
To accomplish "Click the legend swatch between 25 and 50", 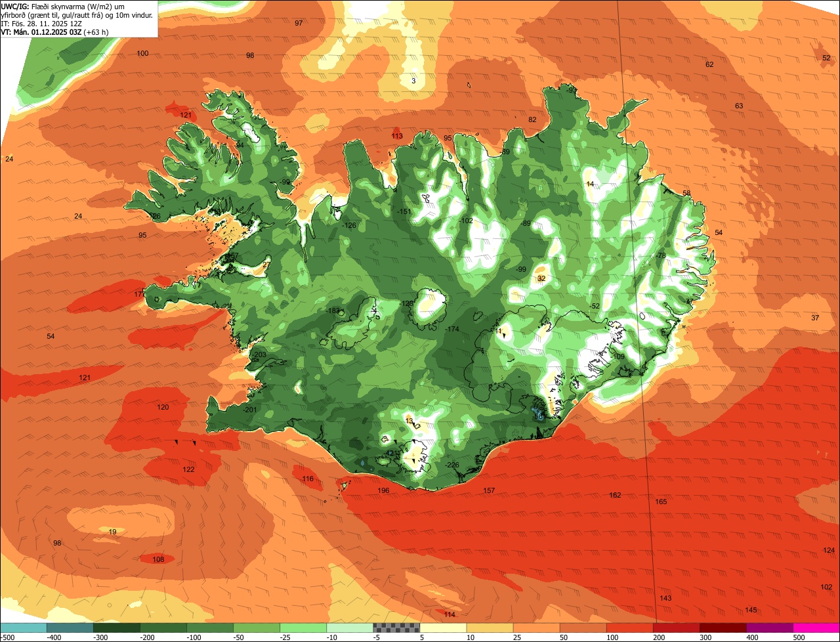I will [536, 628].
